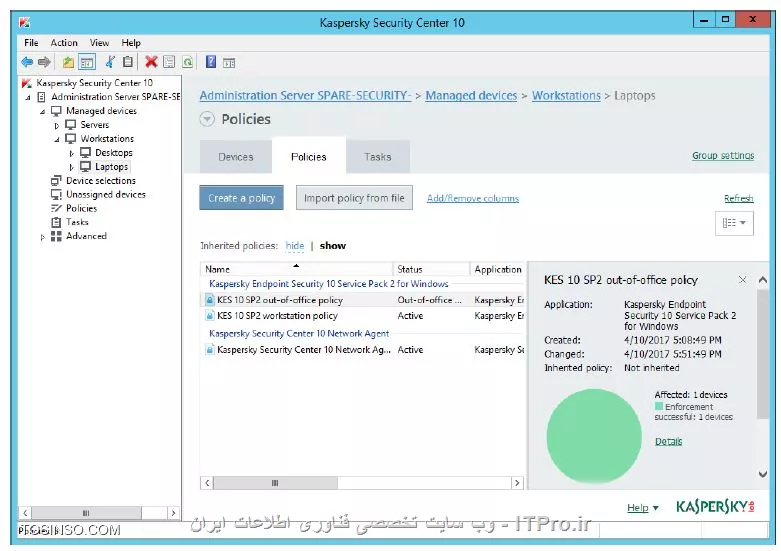Click the Back arrow toolbar icon

click(27, 62)
